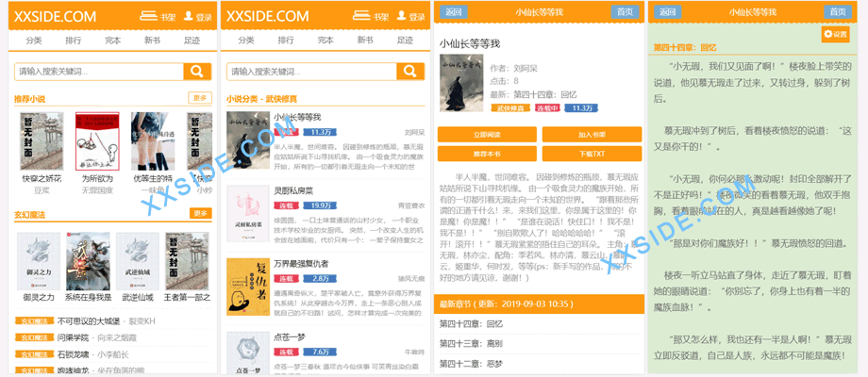
Task: Open 灵厨私房菜 in the category list
Action: pyautogui.click(x=293, y=190)
